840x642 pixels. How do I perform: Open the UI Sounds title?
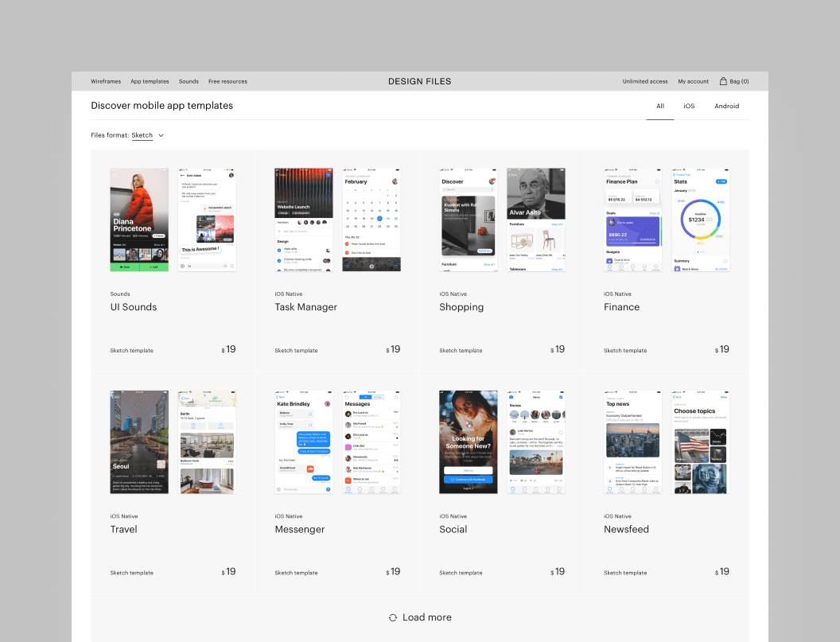(x=134, y=307)
